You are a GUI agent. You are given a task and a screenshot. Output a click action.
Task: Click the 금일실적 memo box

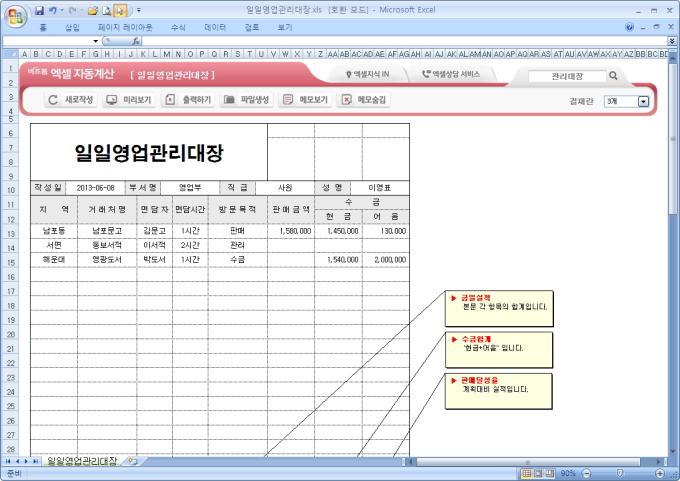click(499, 308)
